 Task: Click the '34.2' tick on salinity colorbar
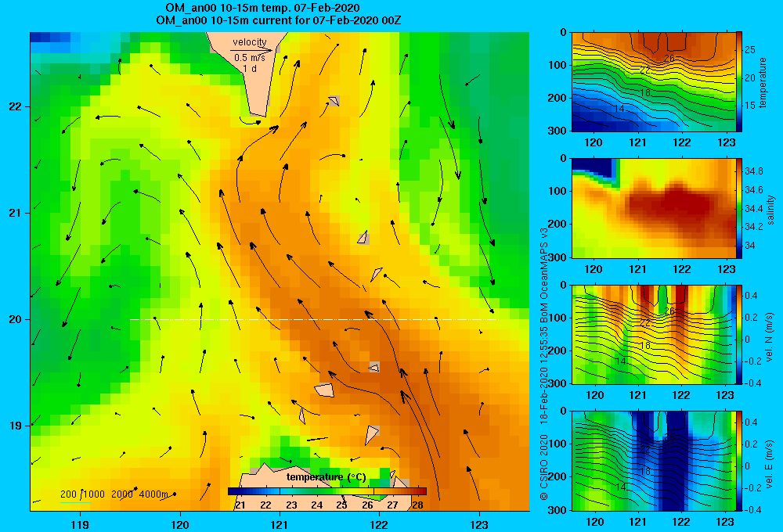coord(753,227)
